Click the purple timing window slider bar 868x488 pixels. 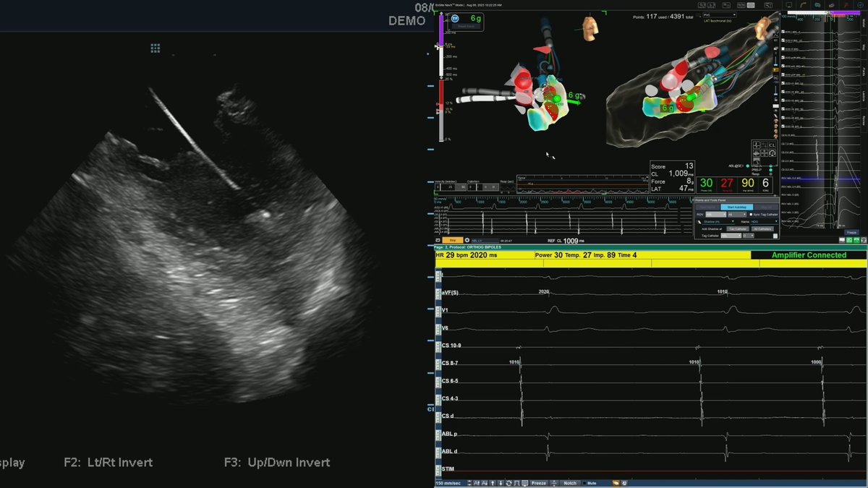pyautogui.click(x=441, y=30)
